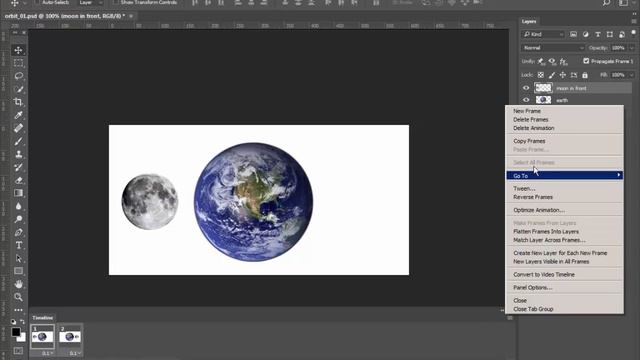Open the Opacity slider dropdown arrow

632,48
